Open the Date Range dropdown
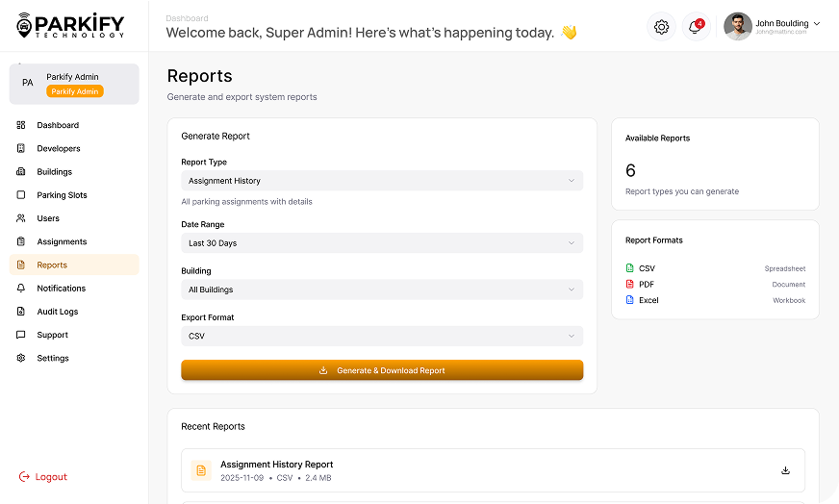The image size is (839, 504). click(x=381, y=243)
